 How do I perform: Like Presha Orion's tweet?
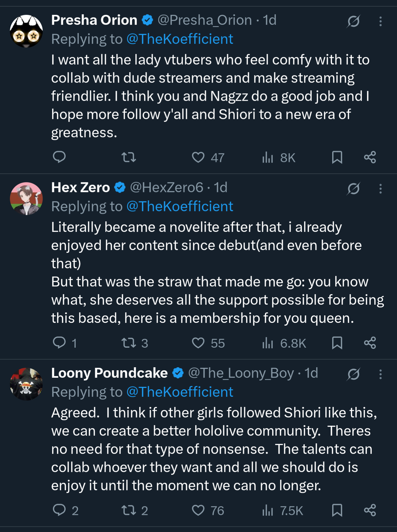pos(198,157)
